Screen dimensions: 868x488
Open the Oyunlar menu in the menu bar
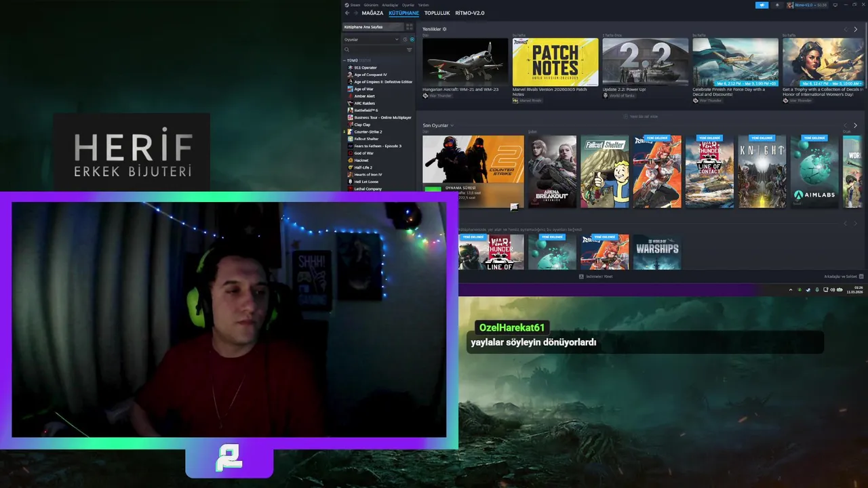tap(408, 5)
